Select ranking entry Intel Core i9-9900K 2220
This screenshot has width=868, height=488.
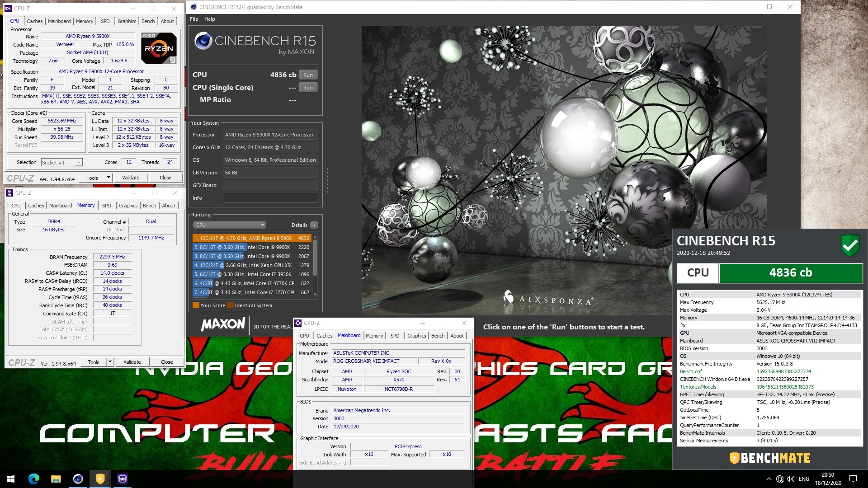[x=251, y=247]
